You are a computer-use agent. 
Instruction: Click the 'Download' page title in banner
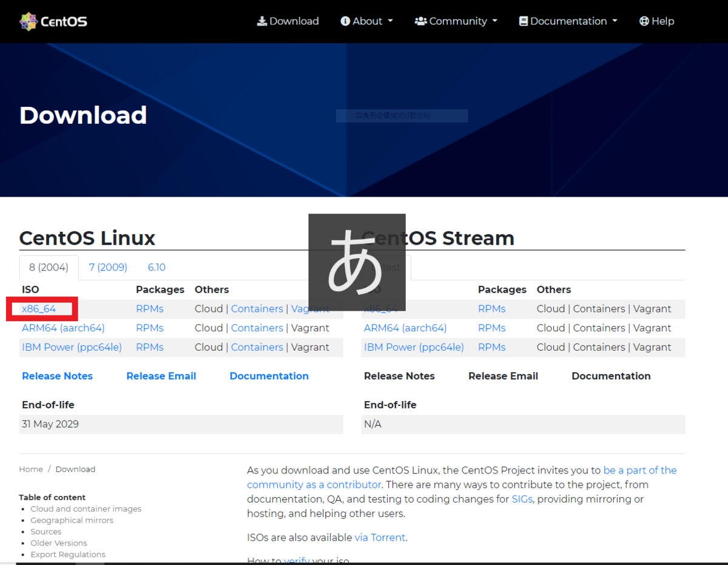[x=83, y=115]
